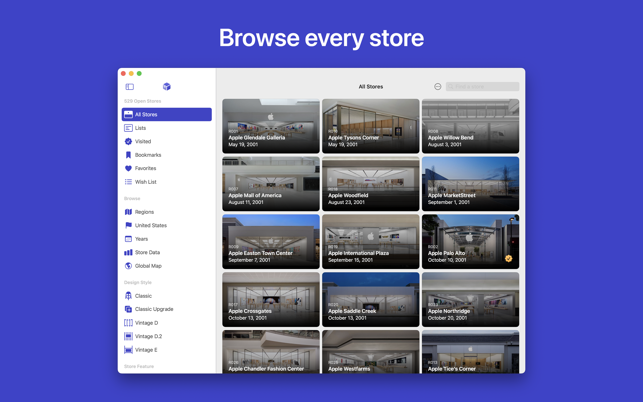
Task: Click the Regions map icon
Action: pos(128,212)
